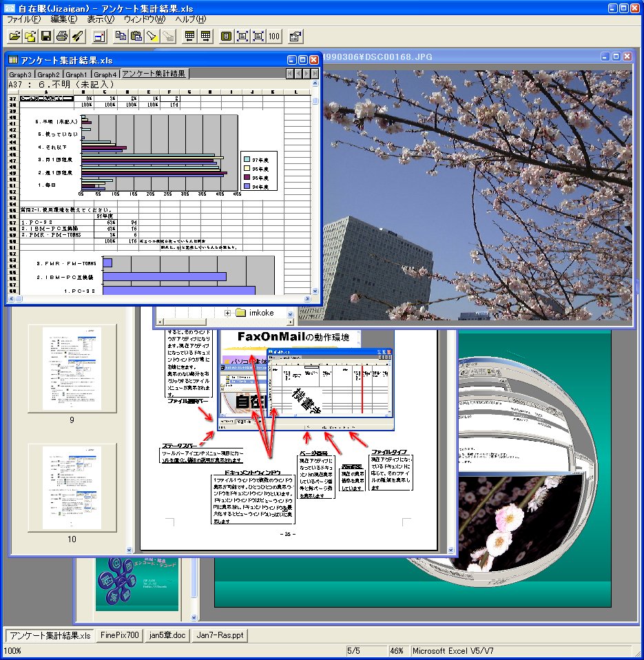The width and height of the screenshot is (644, 660).
Task: Click the second fit-width zoom icon
Action: [x=258, y=37]
